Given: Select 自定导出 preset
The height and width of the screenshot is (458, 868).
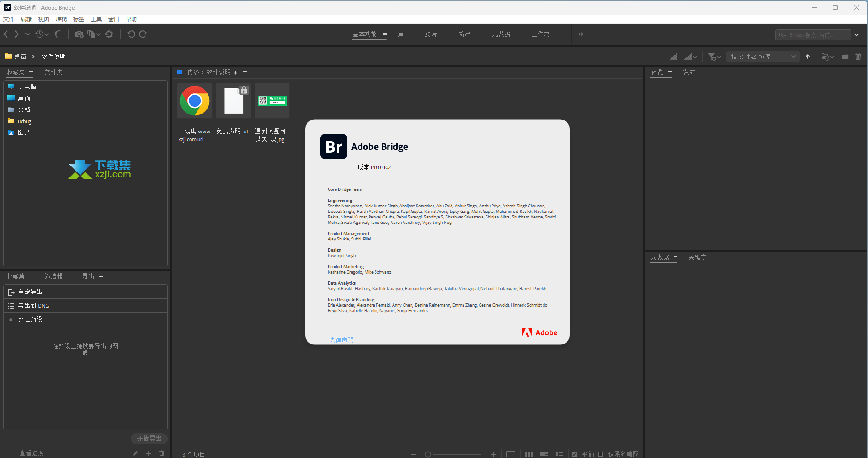Looking at the screenshot, I should point(85,292).
